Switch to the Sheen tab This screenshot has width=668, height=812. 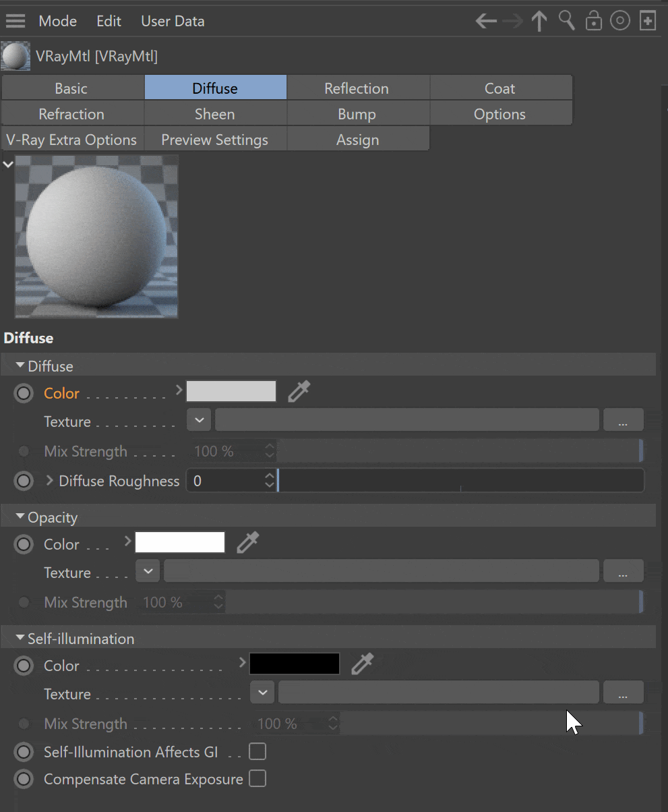[215, 114]
